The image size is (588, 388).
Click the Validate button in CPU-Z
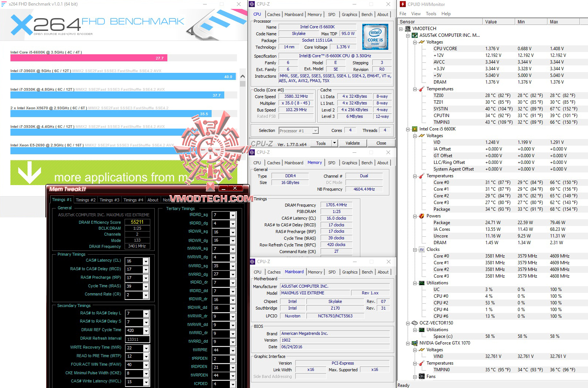click(353, 143)
